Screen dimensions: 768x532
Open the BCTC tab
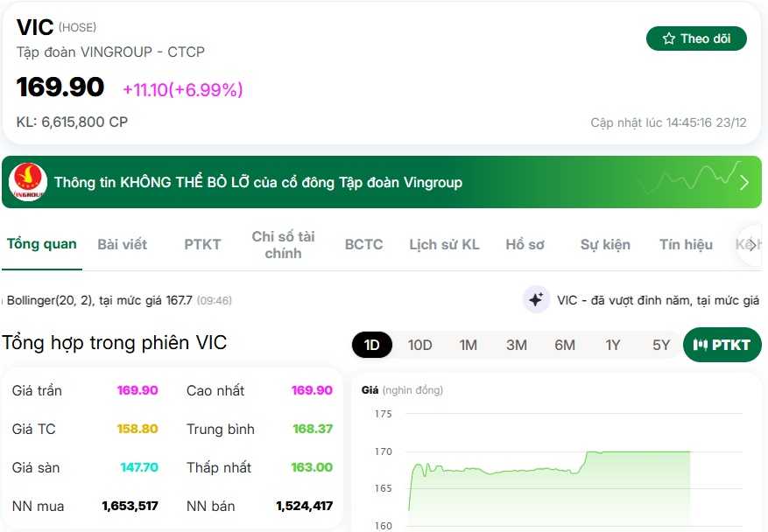363,245
